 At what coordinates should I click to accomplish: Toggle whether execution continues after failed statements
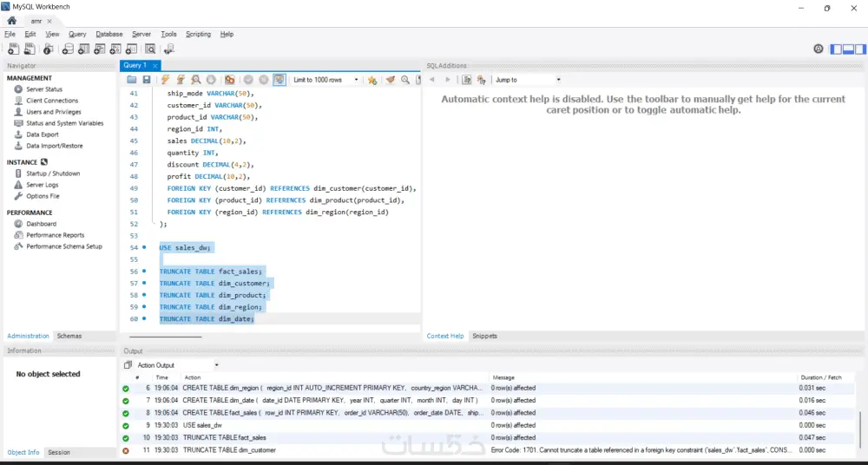pos(230,80)
